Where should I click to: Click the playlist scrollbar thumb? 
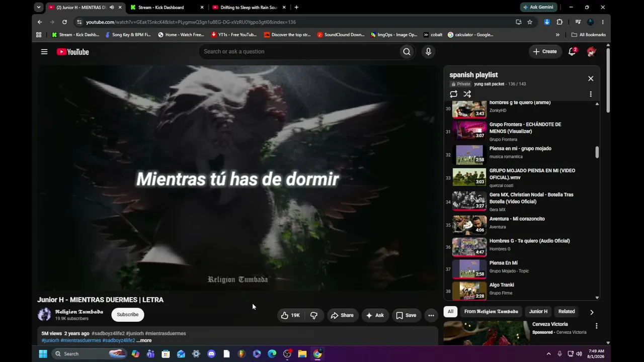coord(597,152)
